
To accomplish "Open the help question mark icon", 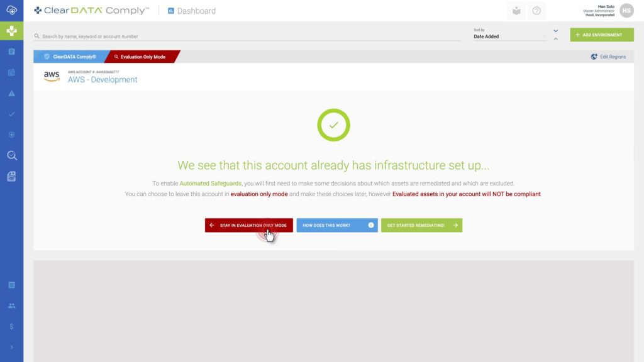I will pyautogui.click(x=536, y=11).
